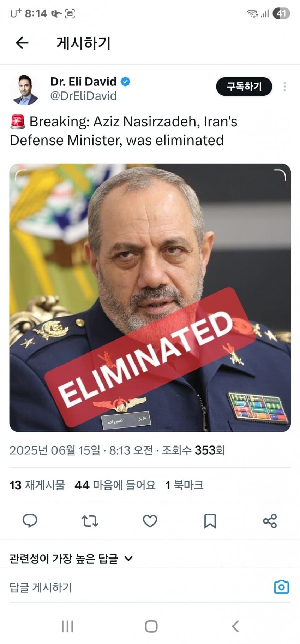Tap the 답글 게시하기 reply field
The height and width of the screenshot is (644, 300).
click(141, 587)
